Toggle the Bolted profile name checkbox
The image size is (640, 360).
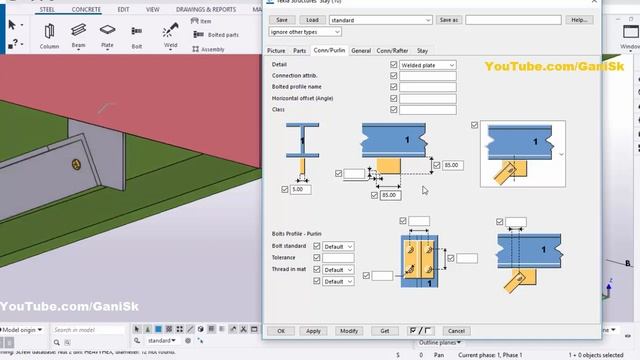pyautogui.click(x=393, y=87)
